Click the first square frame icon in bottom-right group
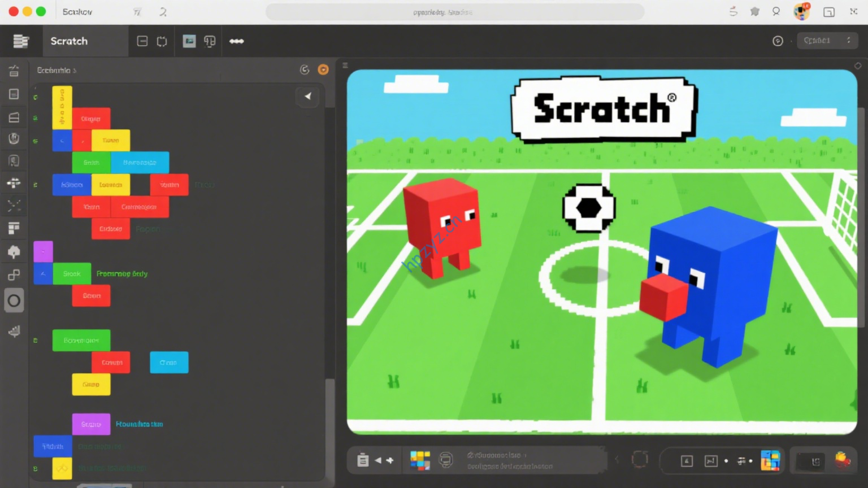The width and height of the screenshot is (868, 488). [687, 461]
